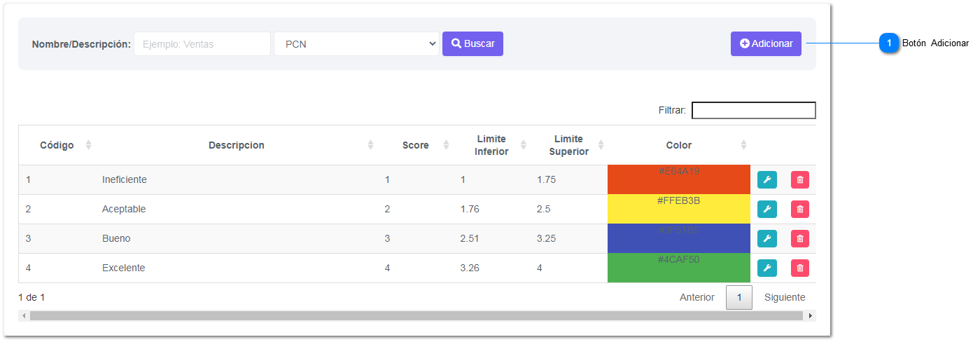
Task: Click the 3.26 limite inferior value
Action: click(470, 268)
